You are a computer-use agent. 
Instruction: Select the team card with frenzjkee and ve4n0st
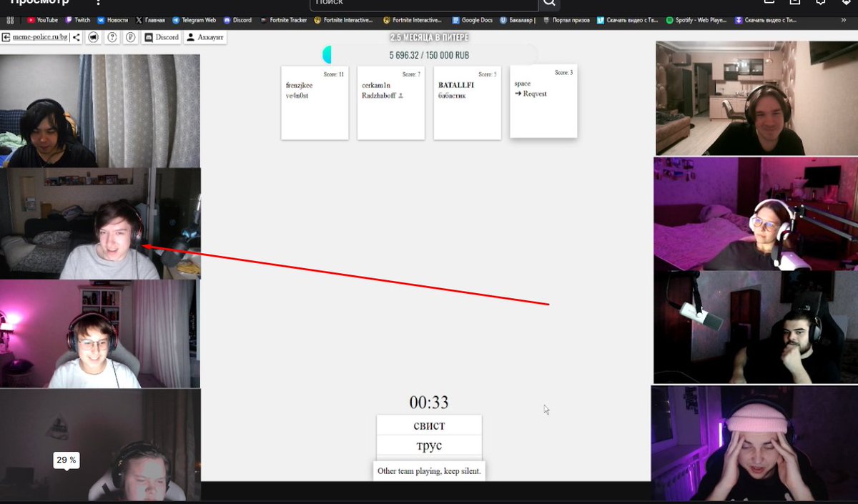click(x=315, y=102)
